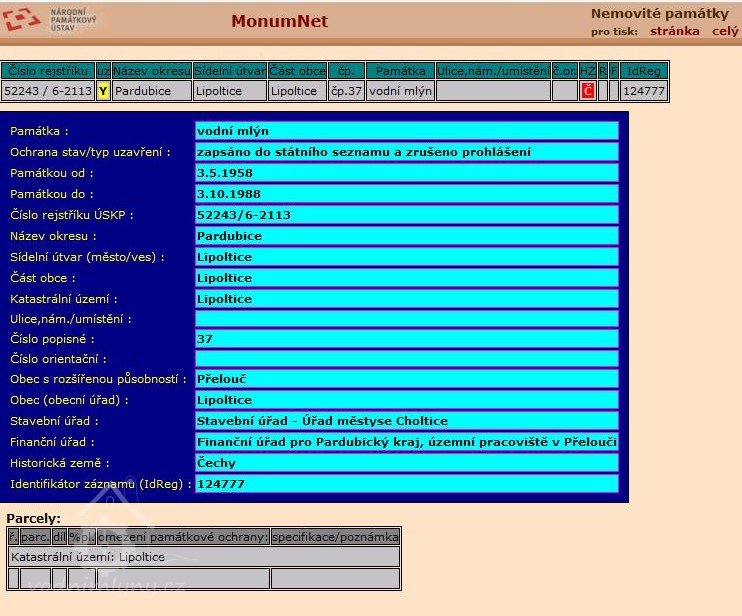Screen dimensions: 742x616
Task: Click the yellow Y status indicator
Action: [x=103, y=91]
